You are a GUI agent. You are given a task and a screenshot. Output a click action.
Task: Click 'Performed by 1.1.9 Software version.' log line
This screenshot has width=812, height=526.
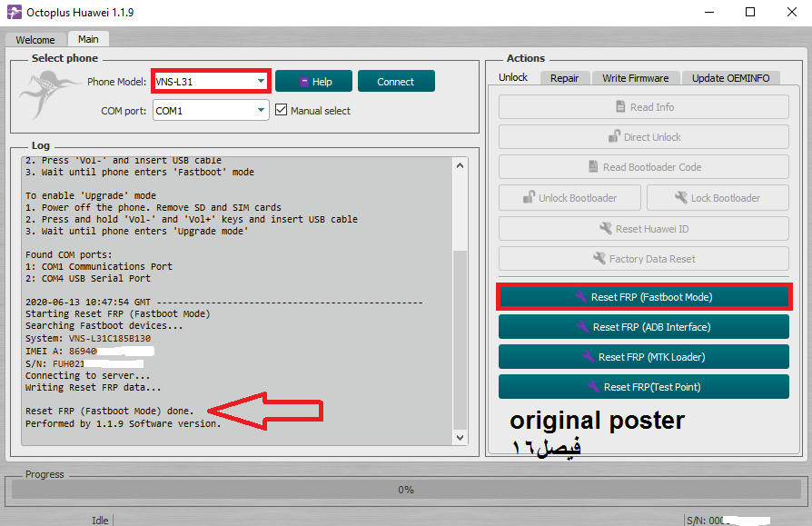(x=124, y=423)
